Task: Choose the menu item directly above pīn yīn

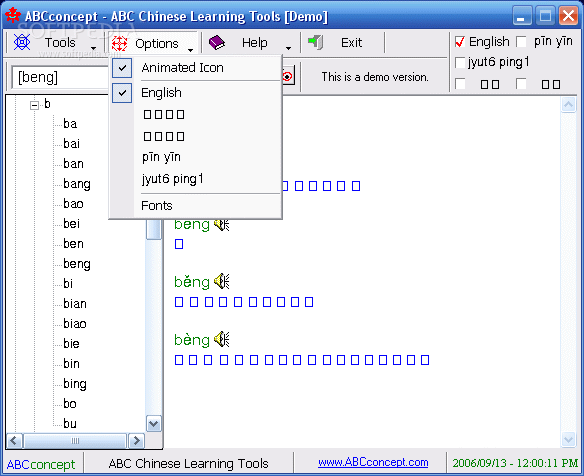Action: [x=164, y=136]
